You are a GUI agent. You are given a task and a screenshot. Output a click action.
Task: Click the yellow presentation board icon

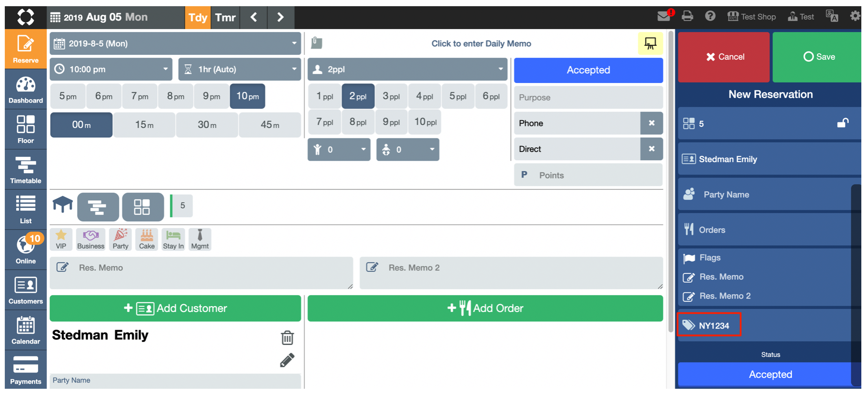click(650, 43)
